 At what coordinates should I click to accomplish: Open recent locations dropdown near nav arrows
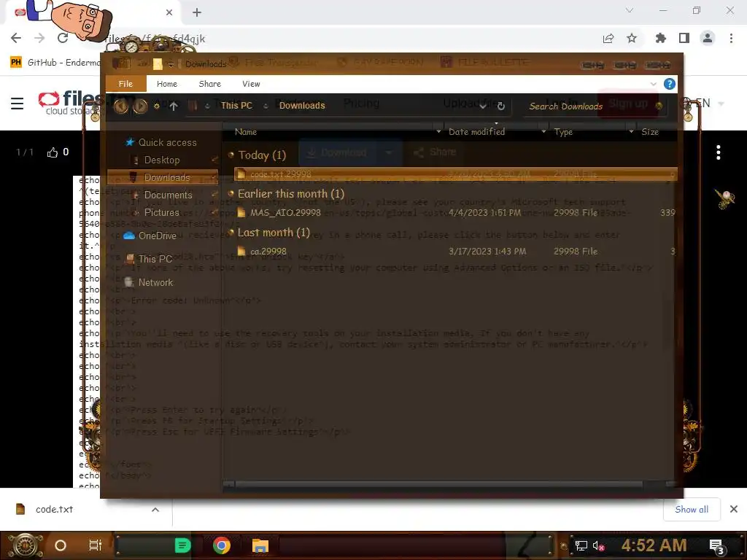tap(156, 106)
